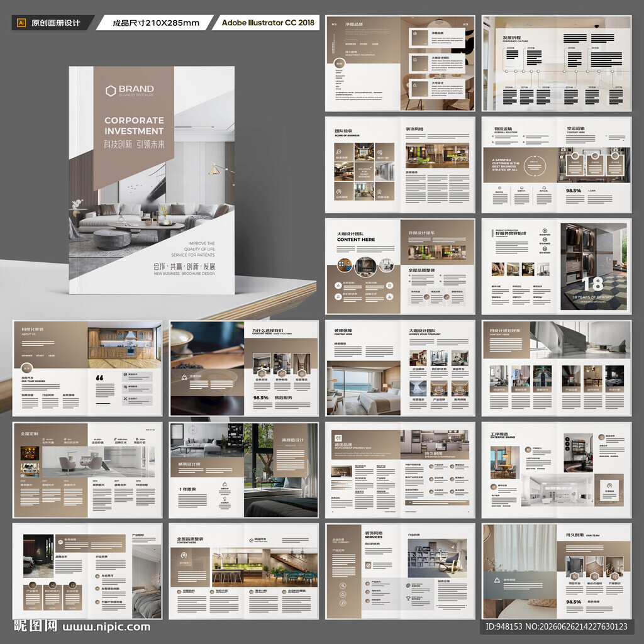Click the 'CONTENT HERE' under 大咖设计团队

click(x=356, y=240)
